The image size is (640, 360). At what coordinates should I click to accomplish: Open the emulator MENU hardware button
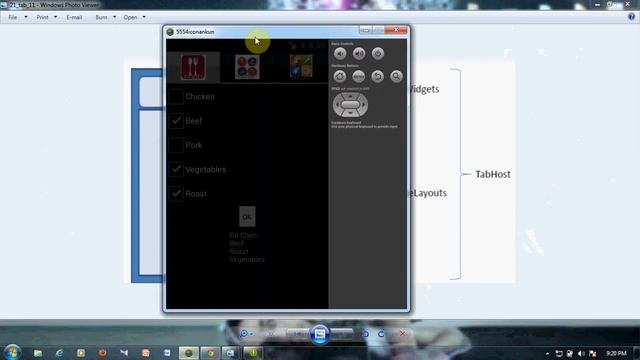pyautogui.click(x=358, y=76)
